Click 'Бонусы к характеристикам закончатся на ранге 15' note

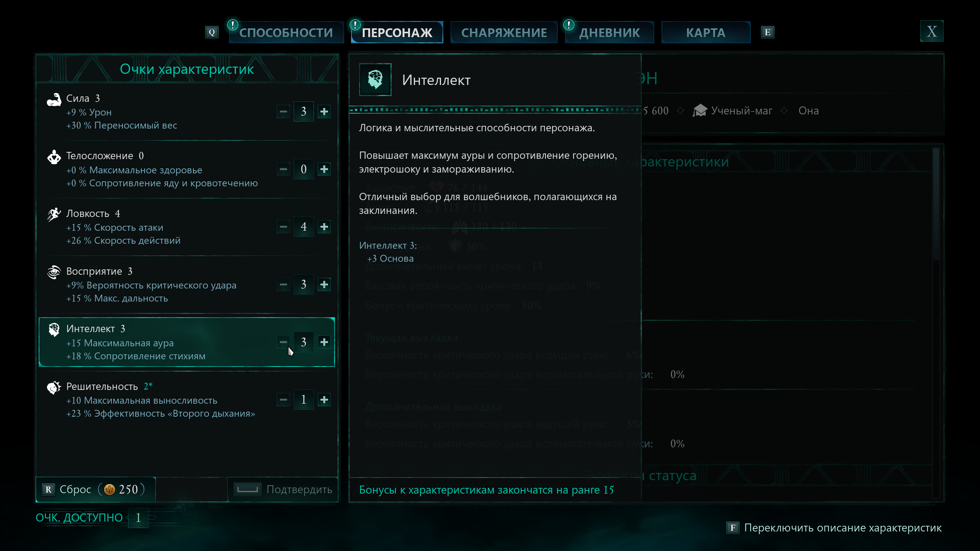486,490
